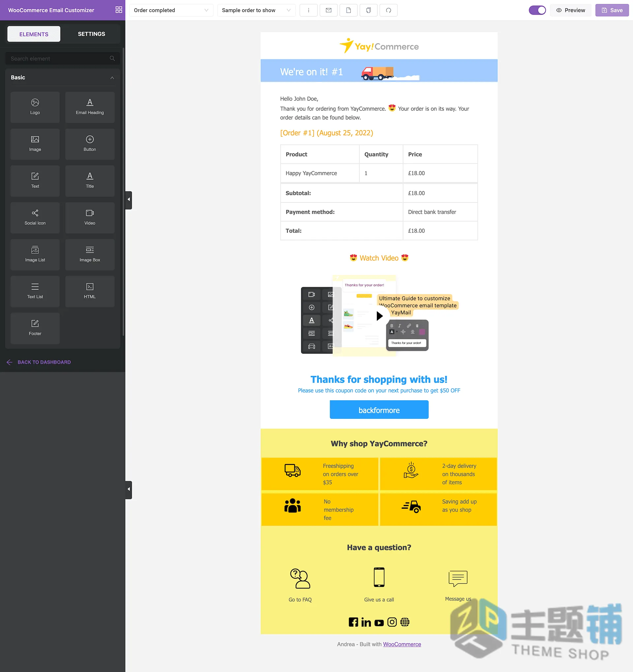Select the Saving add up fast-truck icon

[x=411, y=506]
